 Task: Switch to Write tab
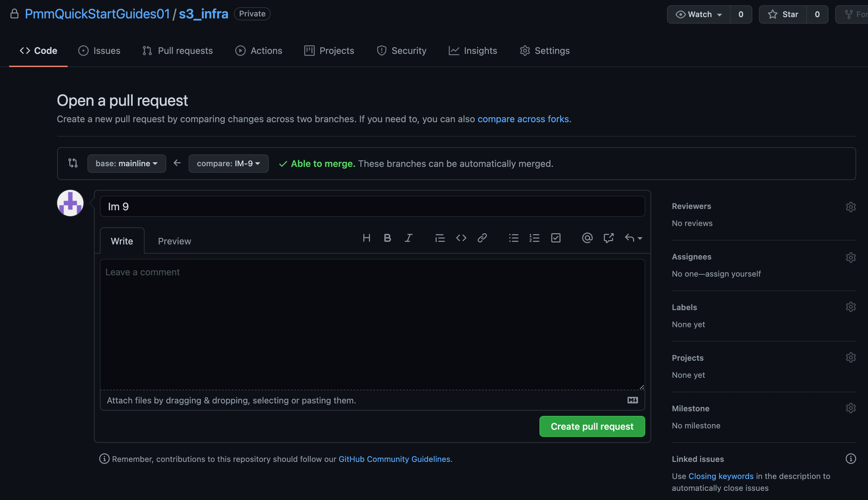click(x=122, y=240)
